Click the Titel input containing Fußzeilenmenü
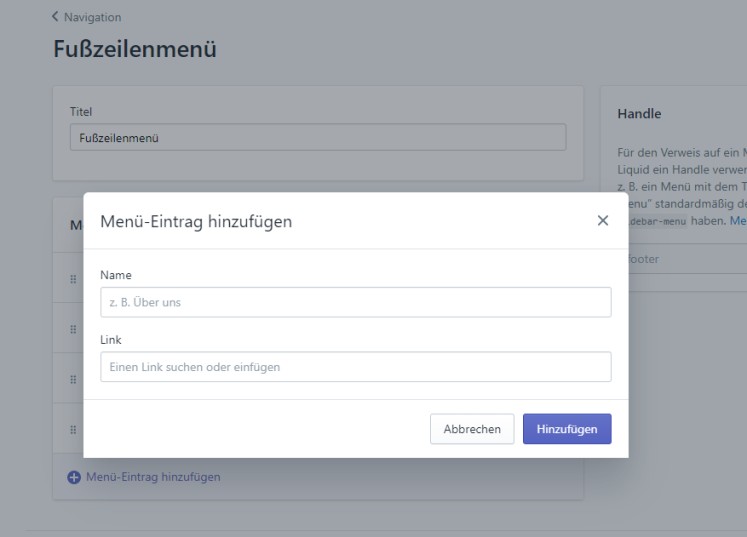The width and height of the screenshot is (747, 537). 317,138
